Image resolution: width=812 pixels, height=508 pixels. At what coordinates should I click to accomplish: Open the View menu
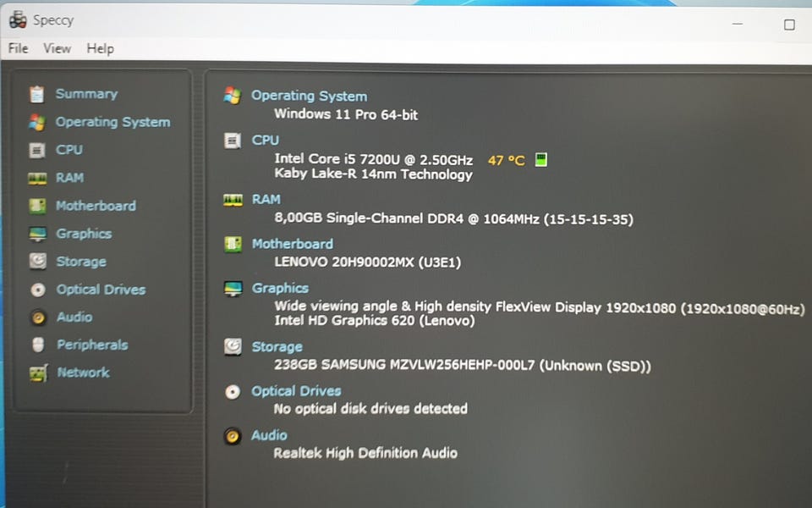pyautogui.click(x=57, y=48)
